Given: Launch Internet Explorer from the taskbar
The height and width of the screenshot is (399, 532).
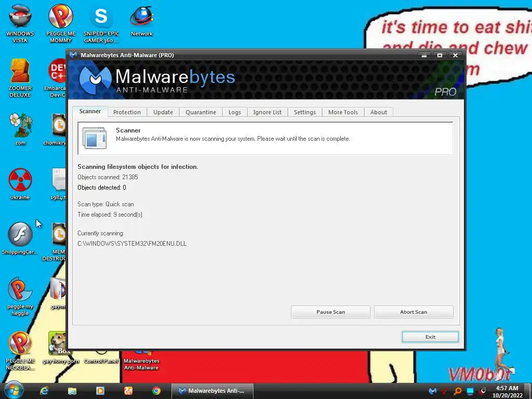Looking at the screenshot, I should click(x=44, y=391).
